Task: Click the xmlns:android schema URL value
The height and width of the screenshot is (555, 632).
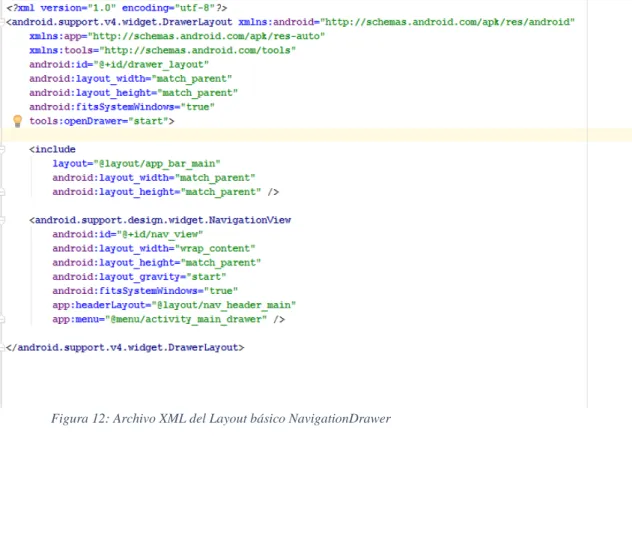Action: click(x=447, y=22)
